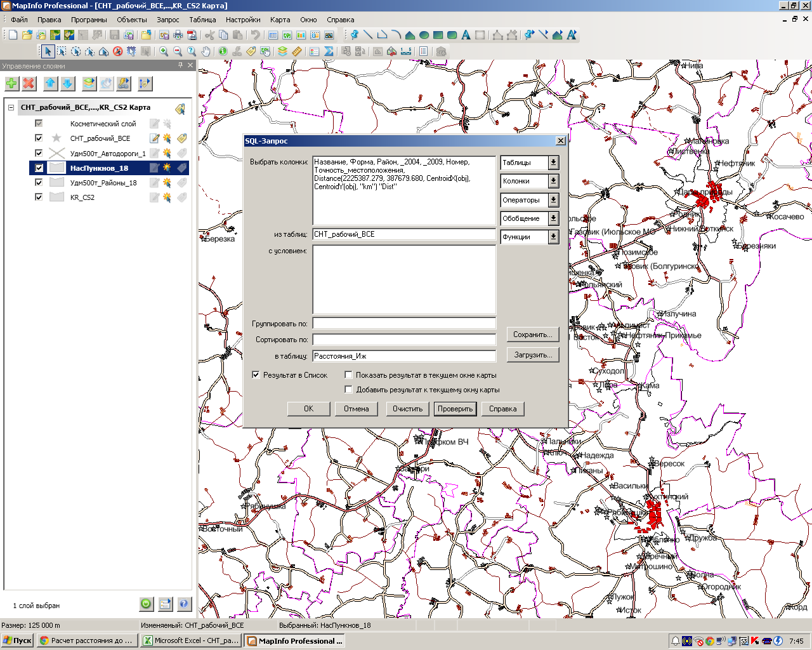Click the 'с условием' text field

point(404,279)
